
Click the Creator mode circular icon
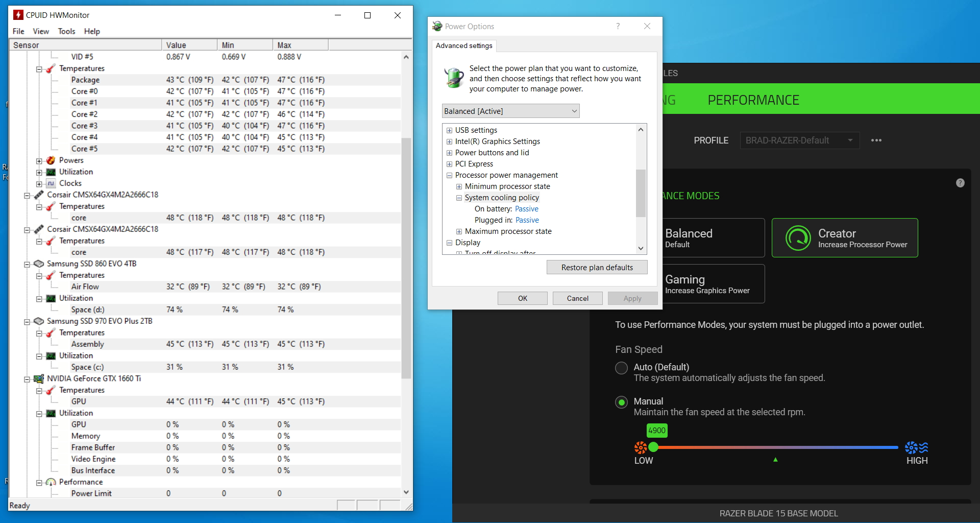[798, 238]
